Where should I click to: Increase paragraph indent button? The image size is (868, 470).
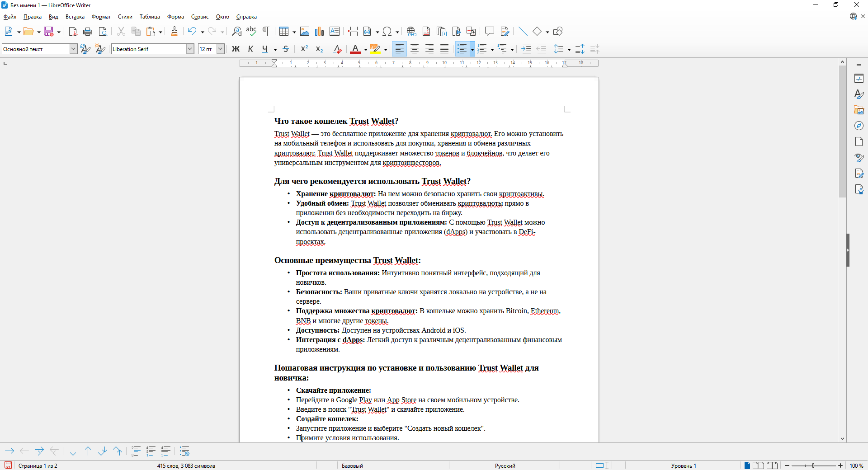click(526, 49)
